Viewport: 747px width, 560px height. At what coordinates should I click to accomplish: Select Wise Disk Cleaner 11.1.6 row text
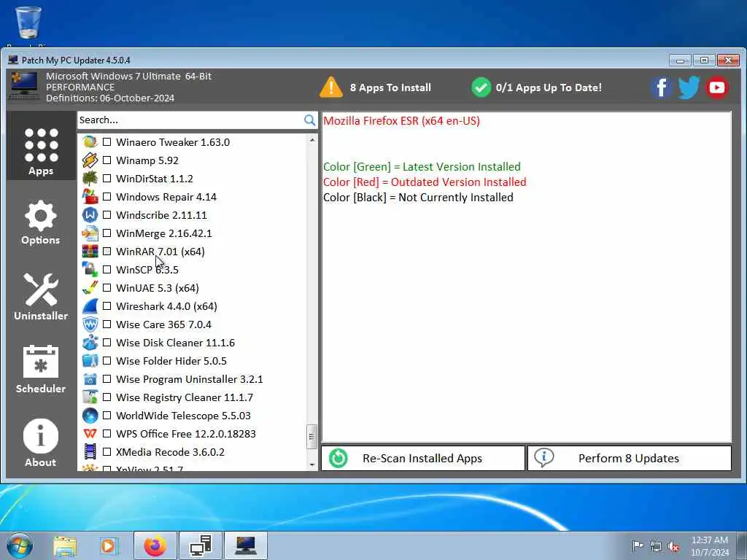(175, 343)
